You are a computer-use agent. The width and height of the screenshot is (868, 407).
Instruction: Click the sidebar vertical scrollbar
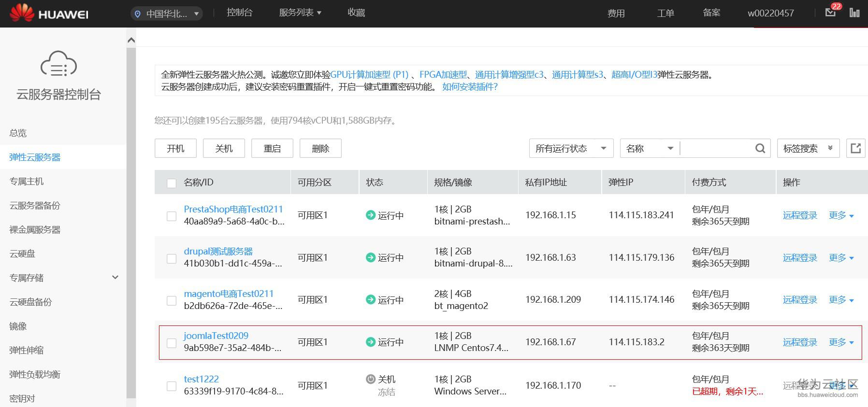(131, 222)
